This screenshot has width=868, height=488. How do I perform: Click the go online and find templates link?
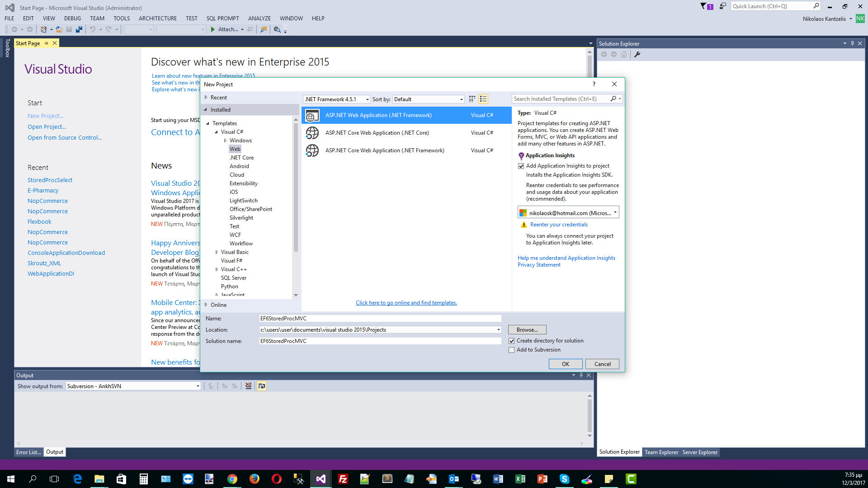[x=406, y=303]
